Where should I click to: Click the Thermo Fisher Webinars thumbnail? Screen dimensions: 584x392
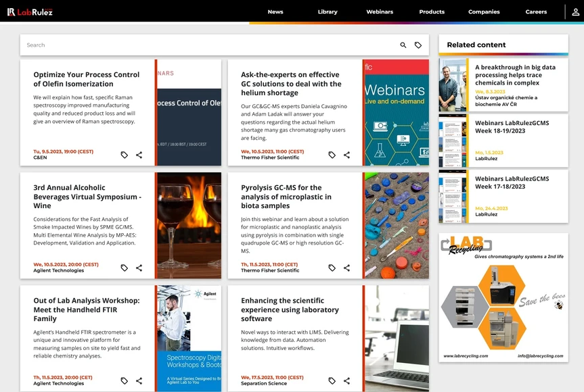pos(397,113)
